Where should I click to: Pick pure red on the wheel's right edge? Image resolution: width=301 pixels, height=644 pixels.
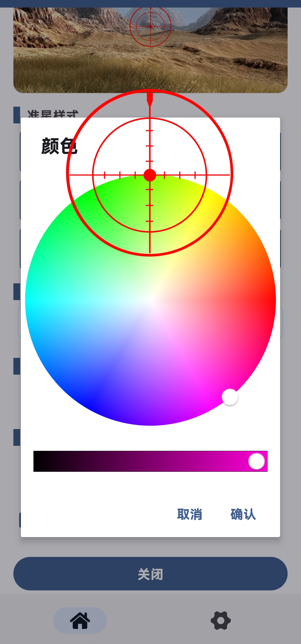(272, 300)
